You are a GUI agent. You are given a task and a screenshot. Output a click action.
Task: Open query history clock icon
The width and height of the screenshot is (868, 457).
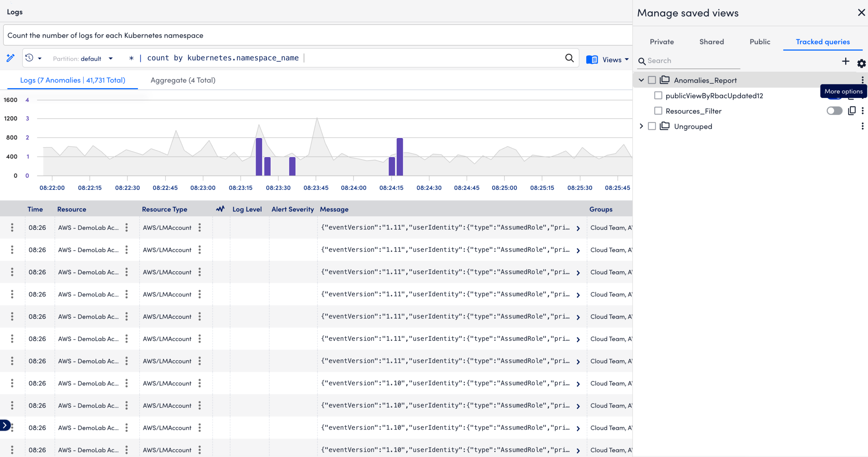(29, 58)
